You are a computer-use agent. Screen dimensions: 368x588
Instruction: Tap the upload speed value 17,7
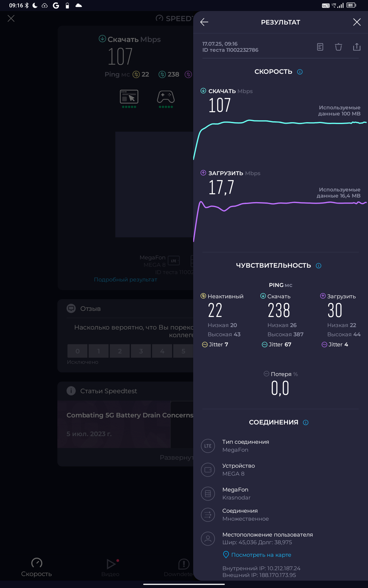tap(221, 187)
